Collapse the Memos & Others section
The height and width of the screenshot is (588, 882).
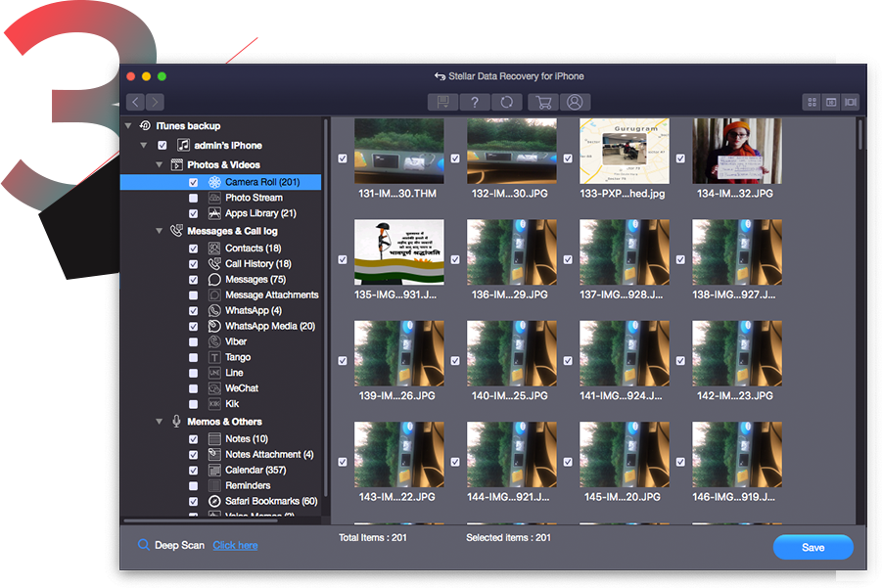coord(160,422)
